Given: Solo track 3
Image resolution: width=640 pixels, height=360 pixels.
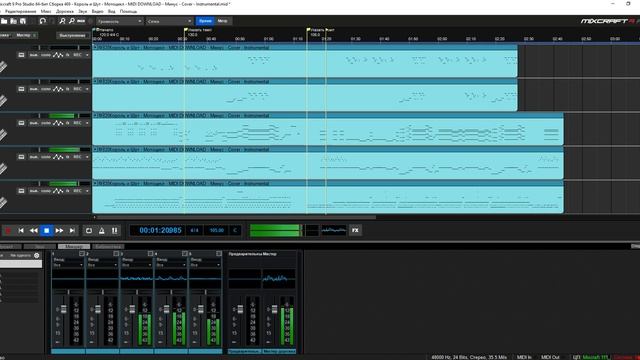Looking at the screenshot, I should coord(46,123).
